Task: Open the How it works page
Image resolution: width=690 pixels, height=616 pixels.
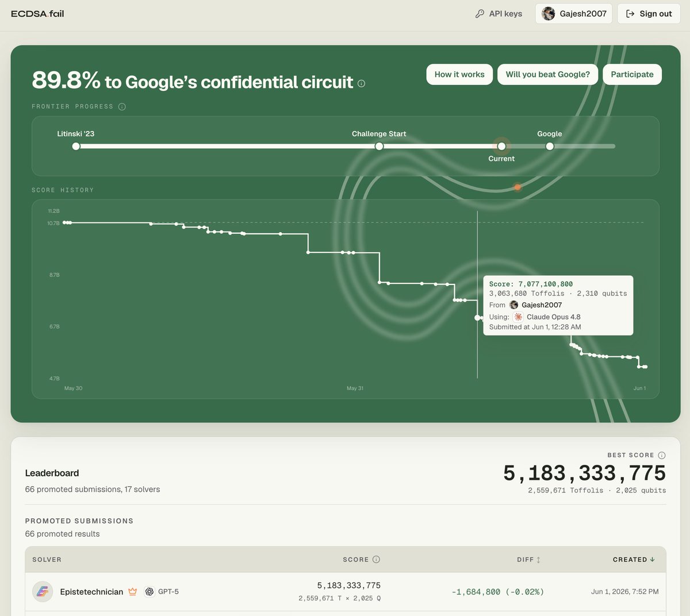Action: point(459,74)
